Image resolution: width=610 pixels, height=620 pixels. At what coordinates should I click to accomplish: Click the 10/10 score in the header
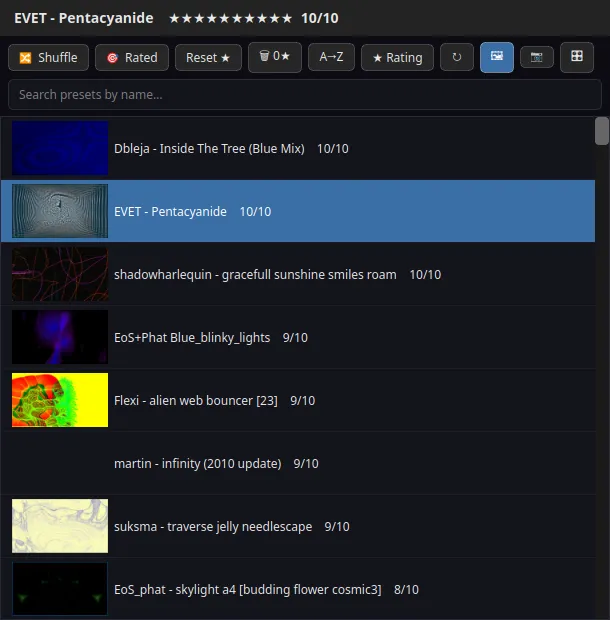coord(319,18)
